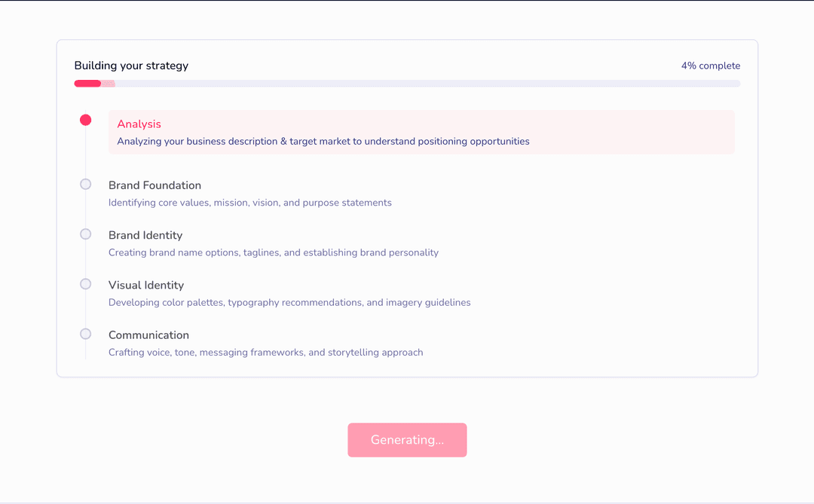Screen dimensions: 814x504
Task: Click the core values, mission, vision description
Action: 250,203
